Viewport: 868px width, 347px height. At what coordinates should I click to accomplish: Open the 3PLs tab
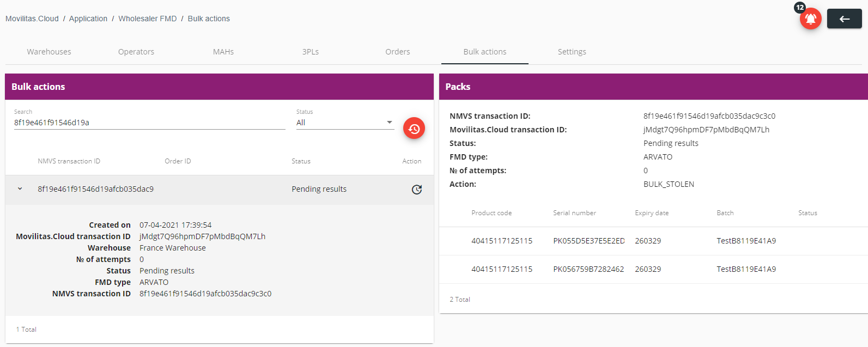pos(311,52)
